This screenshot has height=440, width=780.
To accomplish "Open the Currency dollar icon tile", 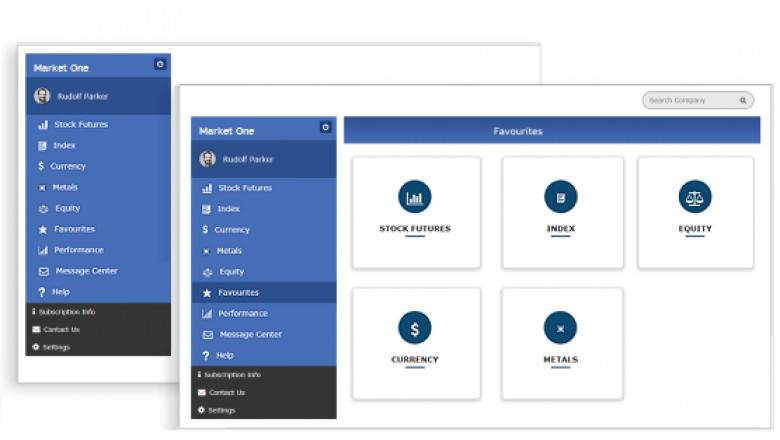I will [x=415, y=328].
